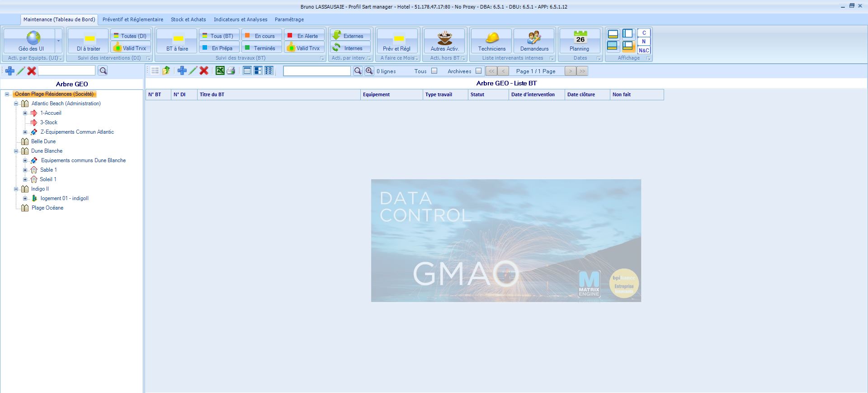Add node in Arbre GEO toolbar

coord(9,70)
